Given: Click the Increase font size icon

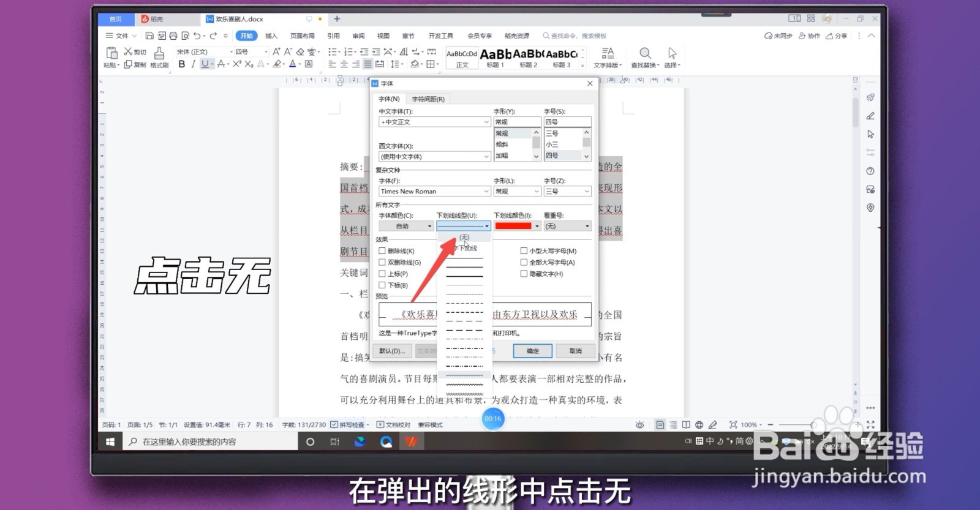Looking at the screenshot, I should [x=276, y=51].
